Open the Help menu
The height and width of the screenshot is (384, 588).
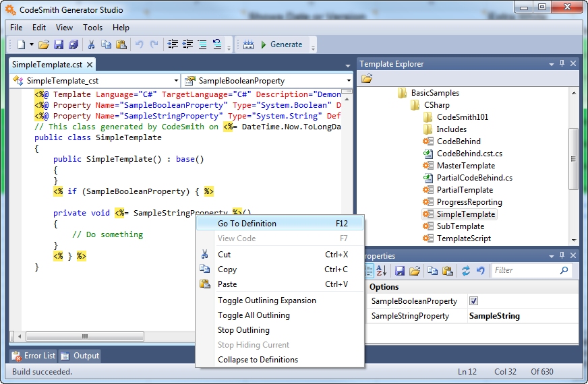tap(121, 28)
